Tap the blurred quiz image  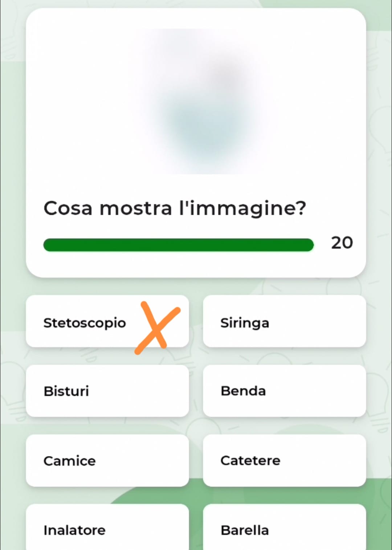(196, 101)
